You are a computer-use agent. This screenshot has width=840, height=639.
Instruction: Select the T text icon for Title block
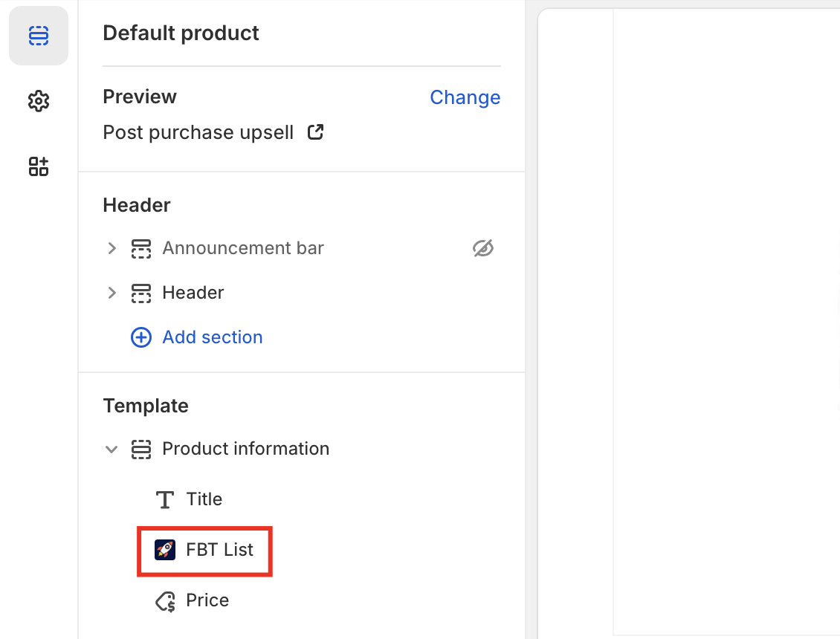click(x=165, y=499)
